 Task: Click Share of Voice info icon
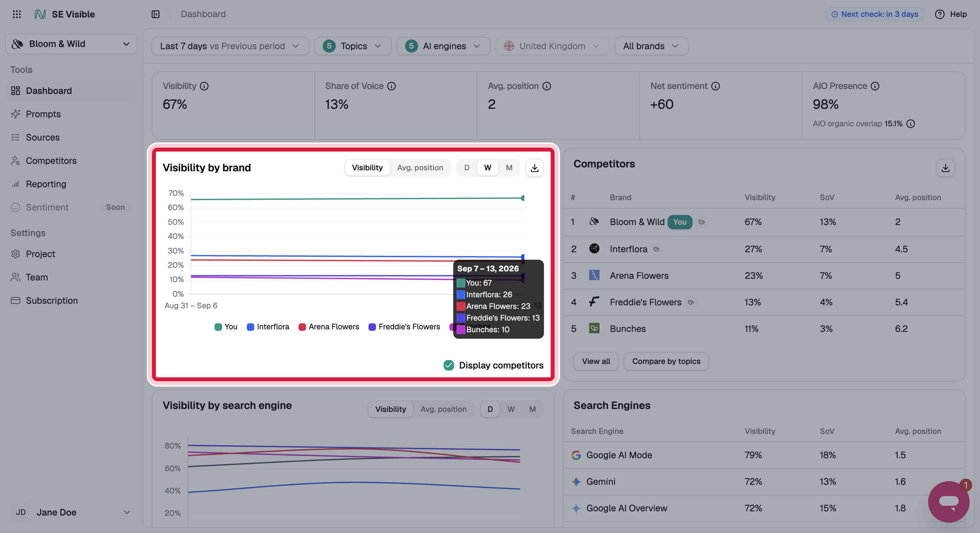coord(391,86)
